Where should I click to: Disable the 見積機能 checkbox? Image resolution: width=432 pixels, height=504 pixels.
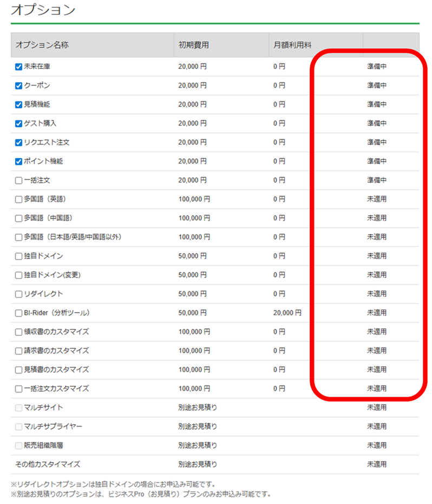[18, 104]
